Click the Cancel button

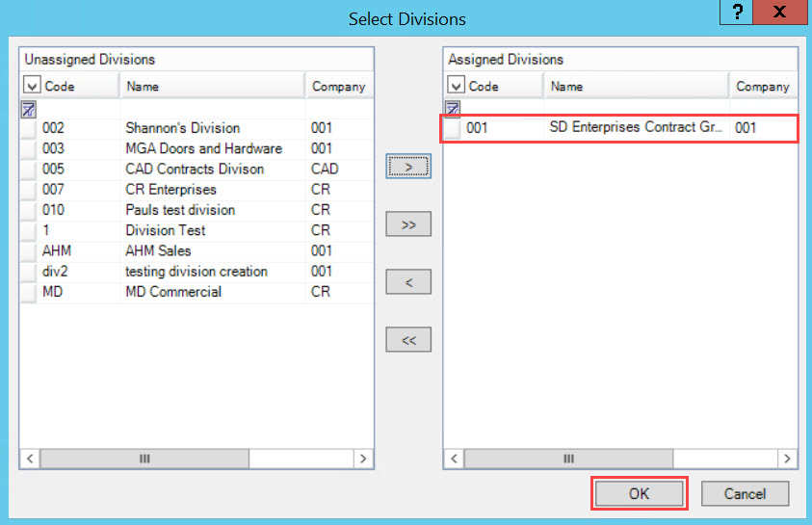coord(746,493)
